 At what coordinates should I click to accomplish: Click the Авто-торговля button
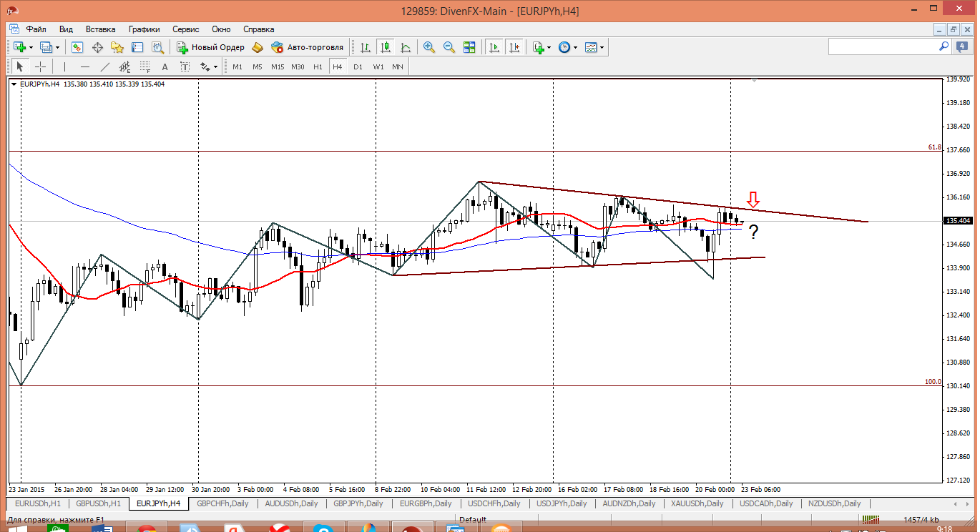pos(308,47)
